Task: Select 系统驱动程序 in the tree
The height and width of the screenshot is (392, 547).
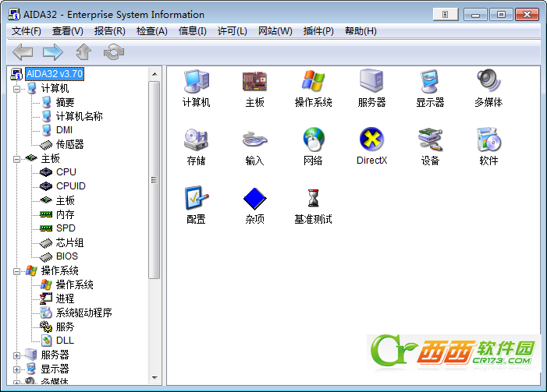Action: tap(83, 313)
